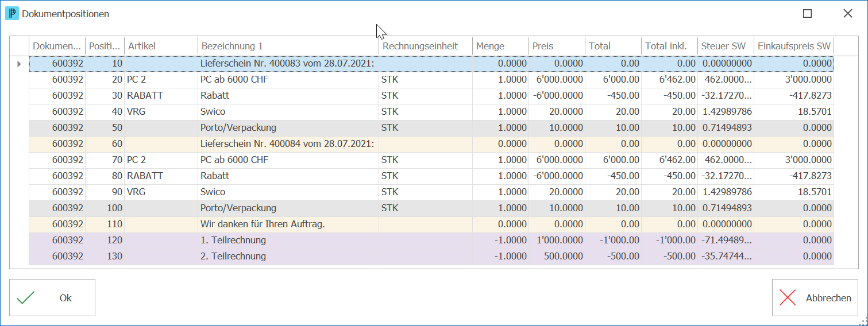Click the Abbrechen button
The image size is (868, 326).
[815, 297]
